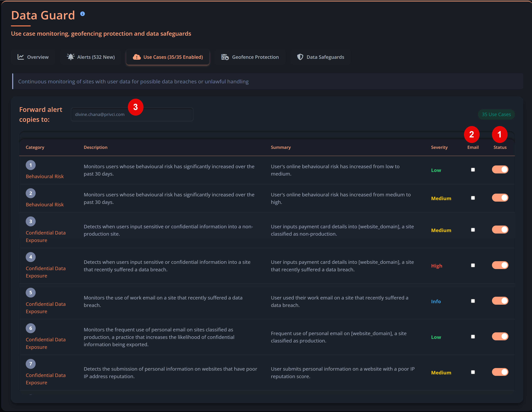
Task: Click the forward alert email address field
Action: [x=132, y=114]
